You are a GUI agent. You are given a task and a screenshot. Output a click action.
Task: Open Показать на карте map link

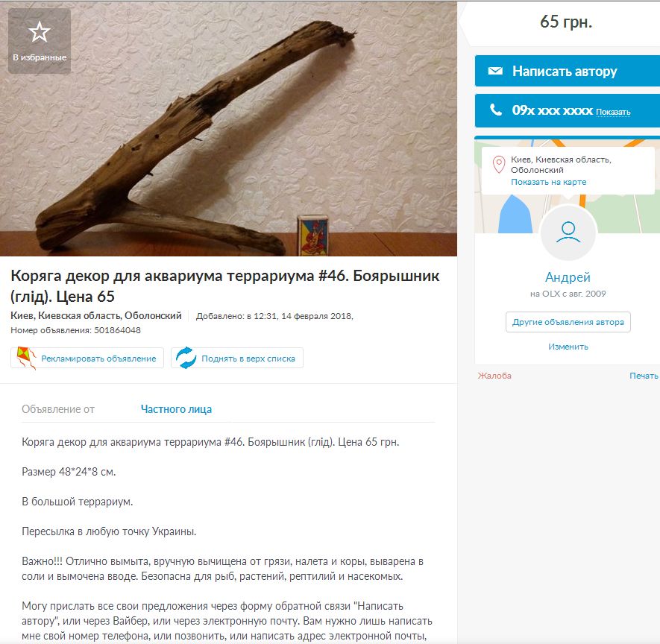(548, 182)
